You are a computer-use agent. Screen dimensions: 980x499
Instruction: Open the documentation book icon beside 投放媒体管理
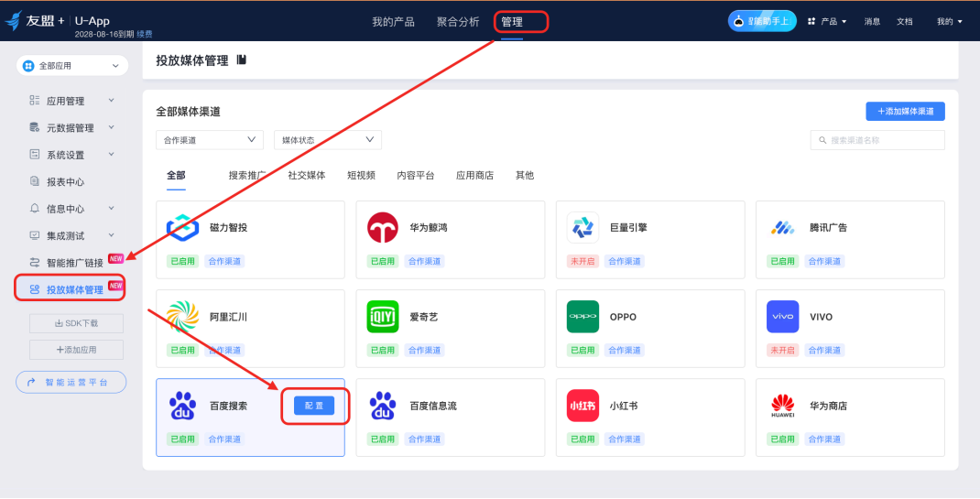(x=242, y=60)
